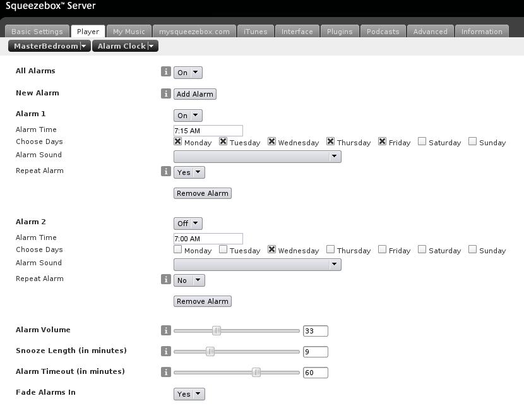524x420 pixels.
Task: Click the Add Alarm button
Action: (x=195, y=94)
